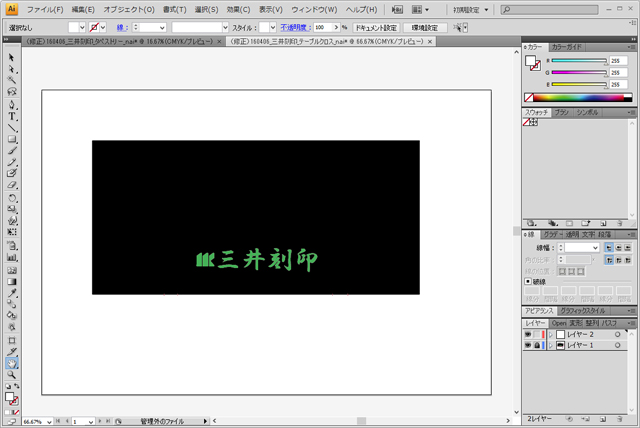Select the Hand tool

(x=11, y=363)
